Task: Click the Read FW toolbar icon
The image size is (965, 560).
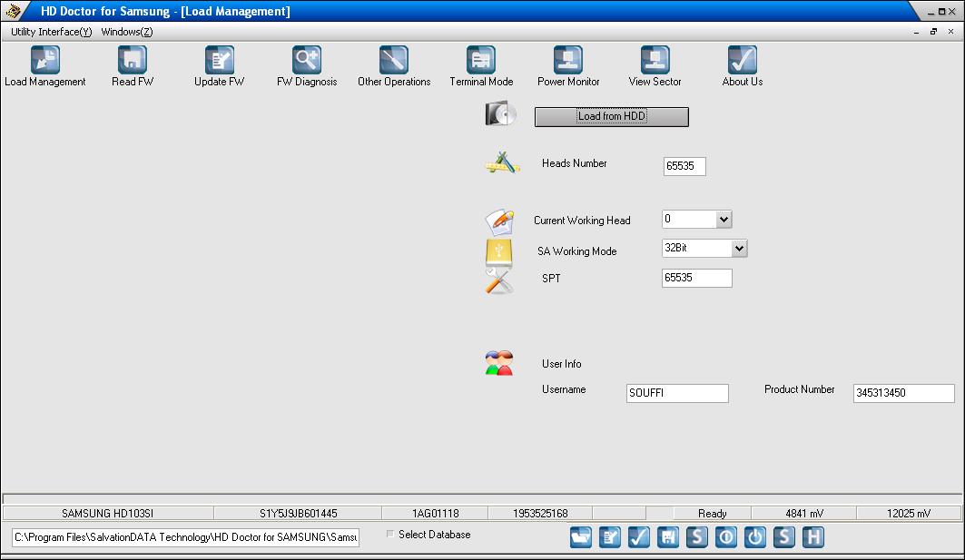Action: coord(133,60)
